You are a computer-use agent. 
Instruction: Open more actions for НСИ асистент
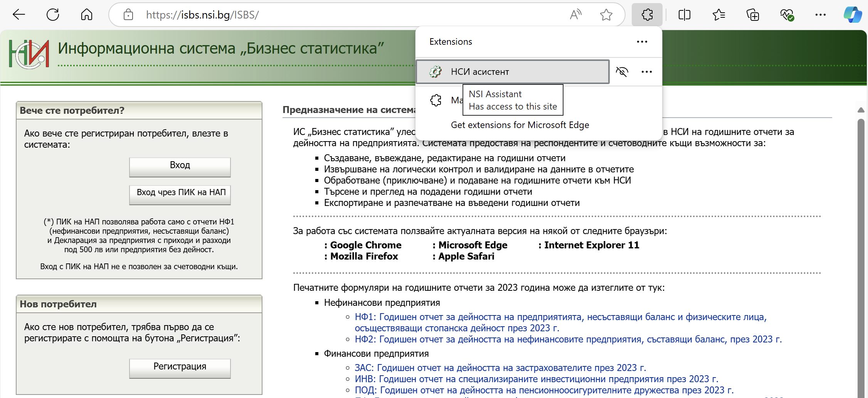647,72
